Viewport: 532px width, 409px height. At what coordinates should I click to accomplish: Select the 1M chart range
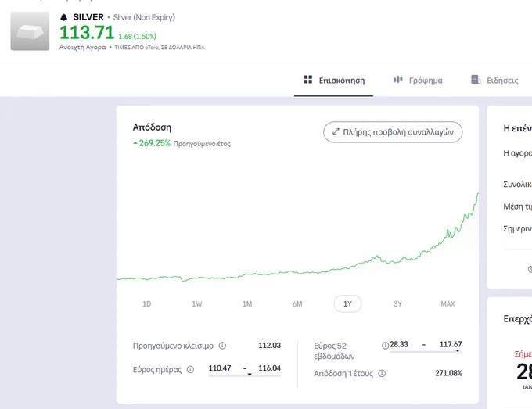coord(247,304)
